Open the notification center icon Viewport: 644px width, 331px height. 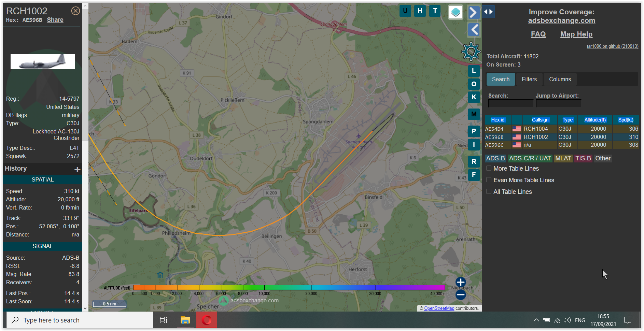[x=628, y=320]
